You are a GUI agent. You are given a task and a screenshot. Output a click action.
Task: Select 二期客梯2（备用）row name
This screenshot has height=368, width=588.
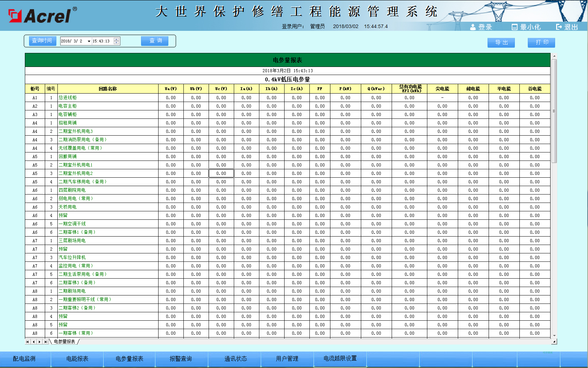click(77, 308)
